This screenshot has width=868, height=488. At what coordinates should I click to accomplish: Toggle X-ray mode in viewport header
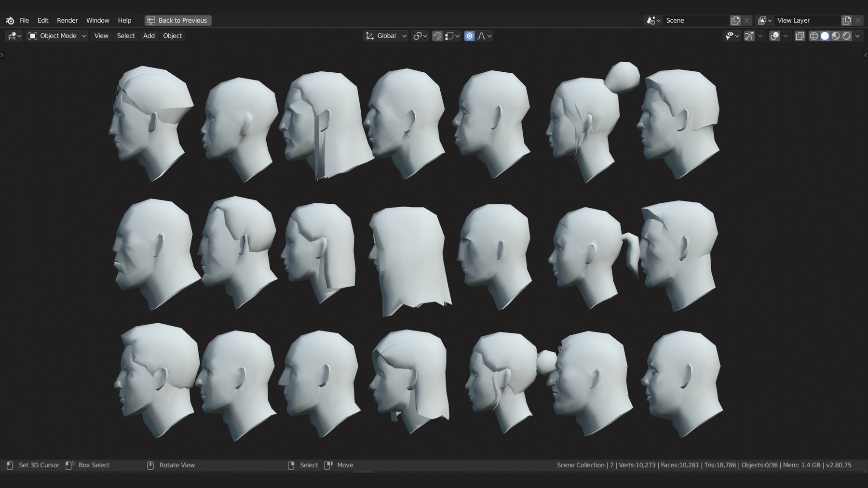point(800,36)
